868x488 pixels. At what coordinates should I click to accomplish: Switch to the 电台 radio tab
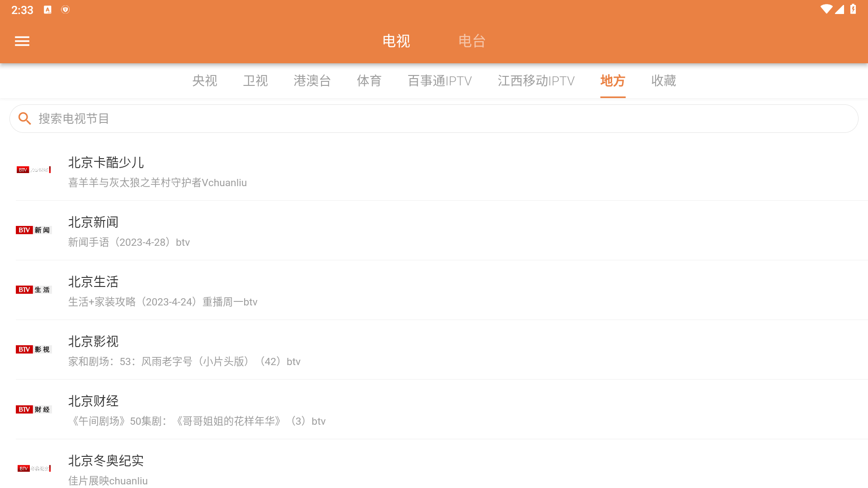tap(472, 41)
